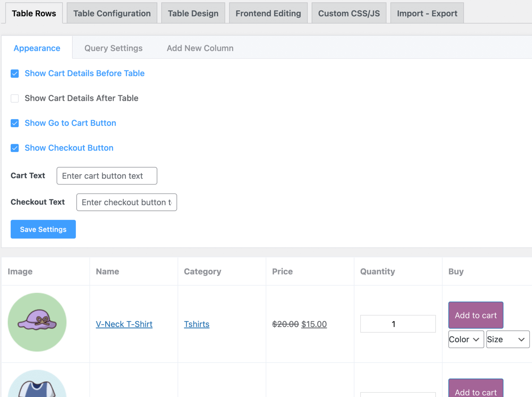Open the Color dropdown for V-Neck T-Shirt
This screenshot has height=397, width=532.
point(466,339)
